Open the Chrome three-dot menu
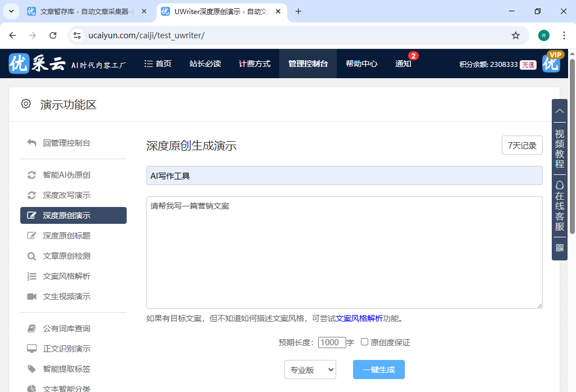Viewport: 576px width, 392px height. [564, 35]
